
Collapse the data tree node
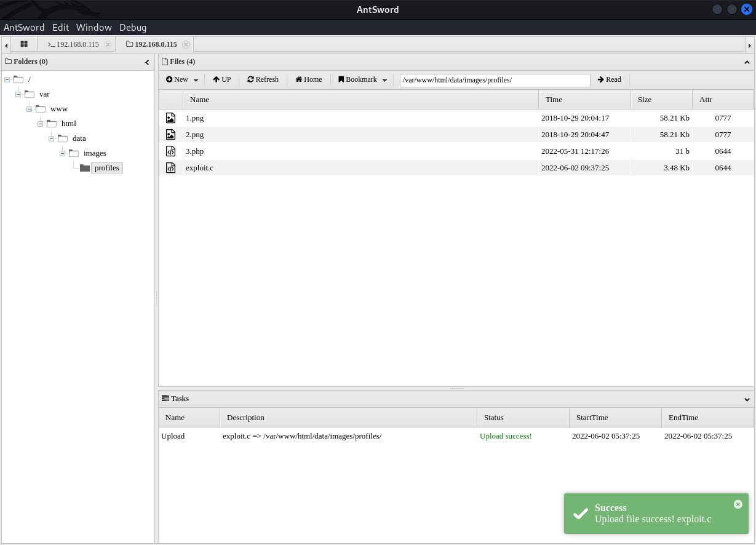click(x=51, y=138)
